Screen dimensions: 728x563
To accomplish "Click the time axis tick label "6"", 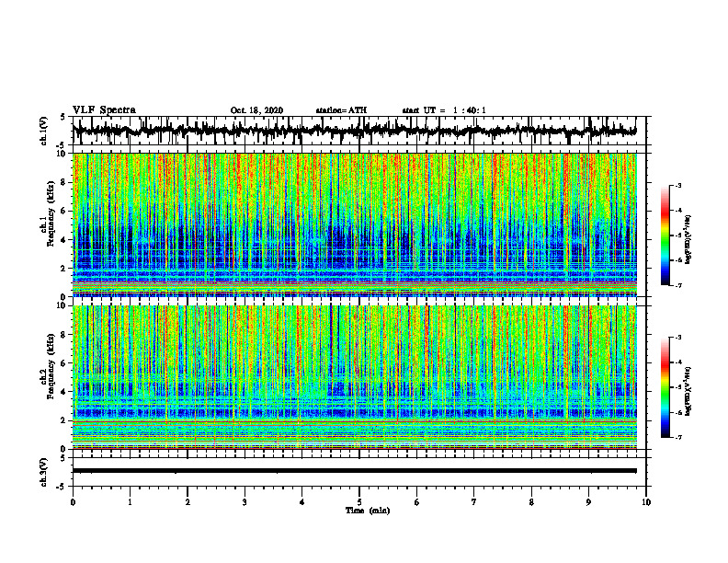I will pyautogui.click(x=417, y=502).
